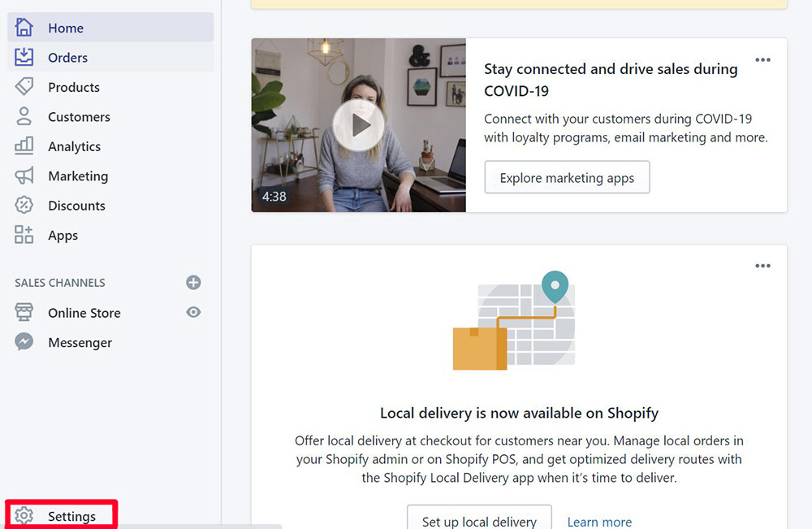View online store via eye icon
This screenshot has width=812, height=529.
coord(193,312)
